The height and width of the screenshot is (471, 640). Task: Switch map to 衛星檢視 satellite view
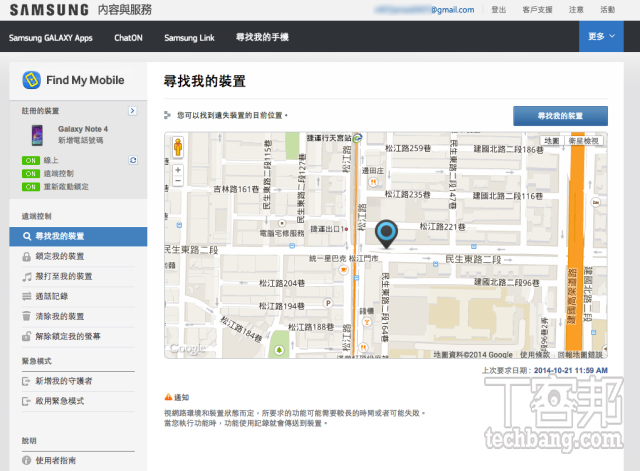pos(584,141)
